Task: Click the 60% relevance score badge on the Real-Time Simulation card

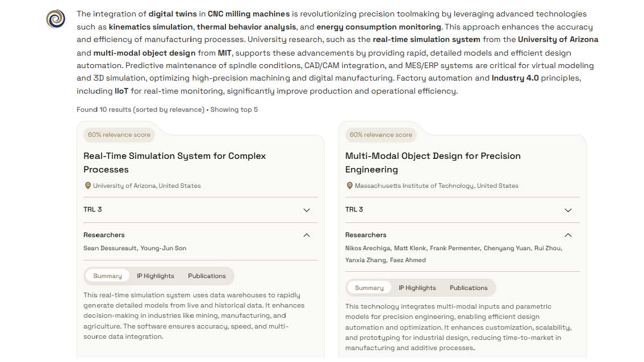Action: (x=119, y=134)
